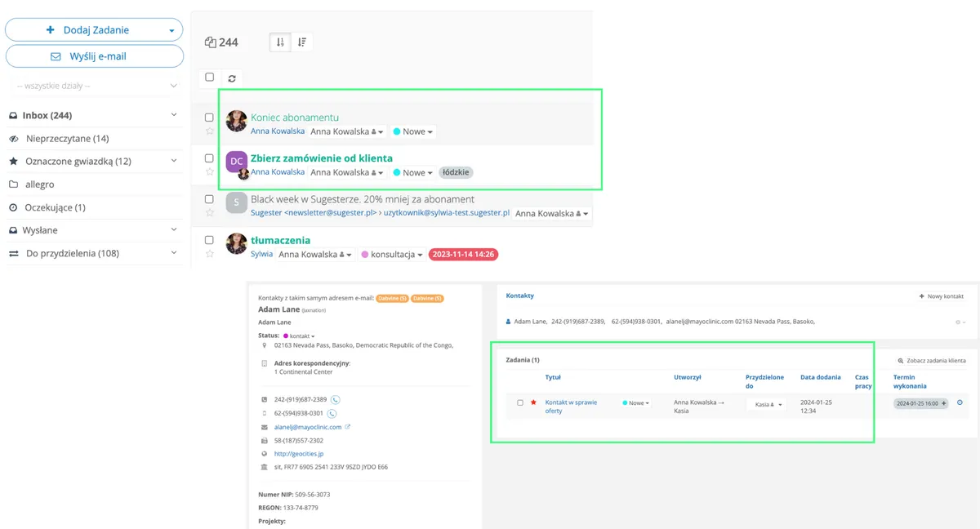Viewport: 980px width, 529px height.
Task: Tick checkbox for 'Black week w Sugesterze'
Action: pos(210,199)
